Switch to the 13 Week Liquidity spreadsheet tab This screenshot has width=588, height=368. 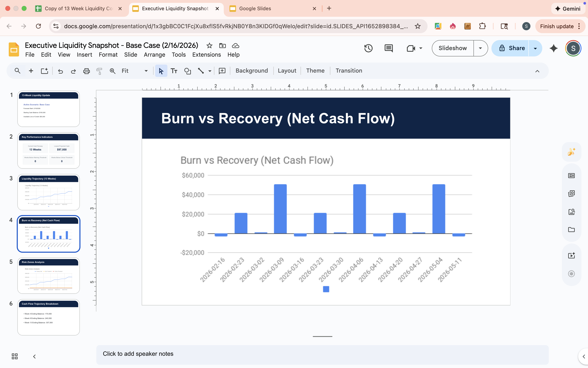tap(79, 9)
